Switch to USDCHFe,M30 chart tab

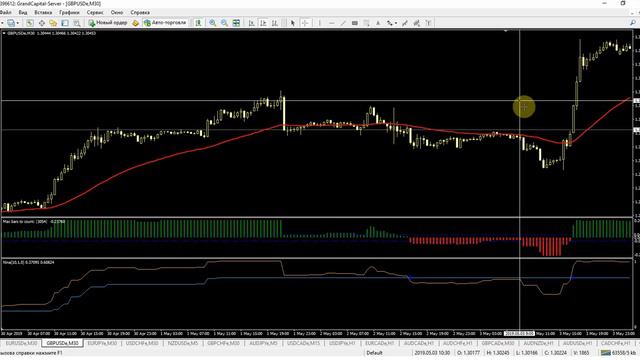click(142, 343)
